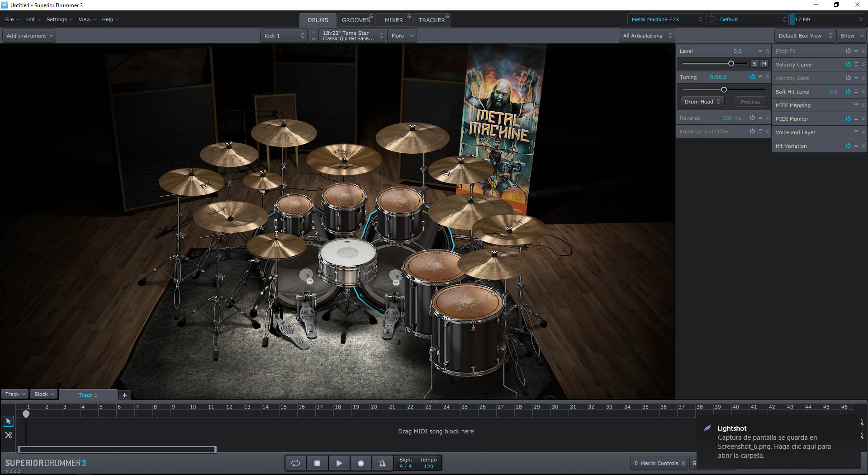
Task: Solo the instrument with the S button
Action: 754,64
